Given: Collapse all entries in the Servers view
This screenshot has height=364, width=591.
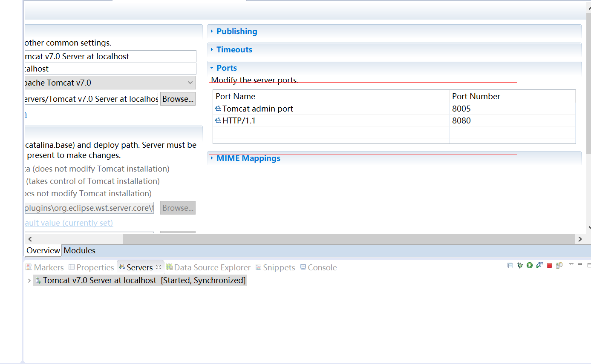Looking at the screenshot, I should pos(510,265).
